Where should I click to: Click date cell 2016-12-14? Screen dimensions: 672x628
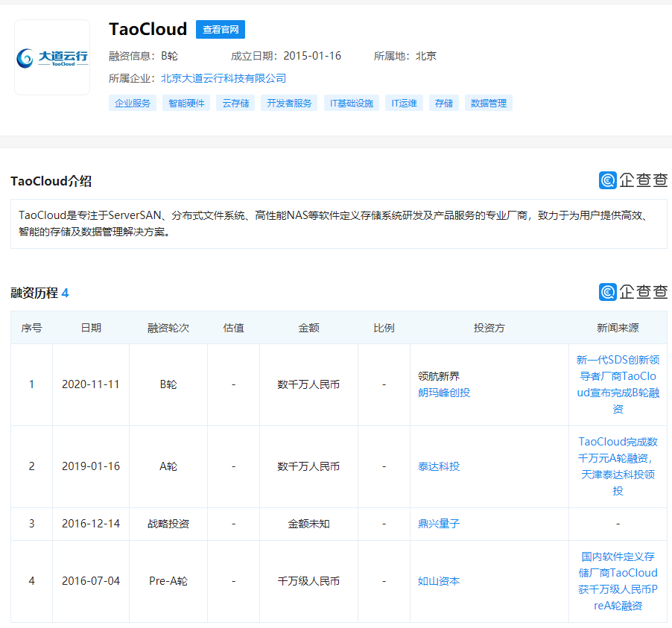(90, 524)
